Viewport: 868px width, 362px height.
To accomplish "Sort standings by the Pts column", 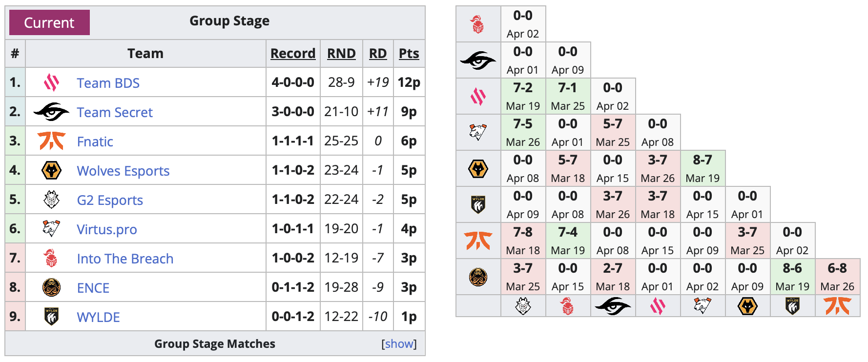I will click(409, 53).
